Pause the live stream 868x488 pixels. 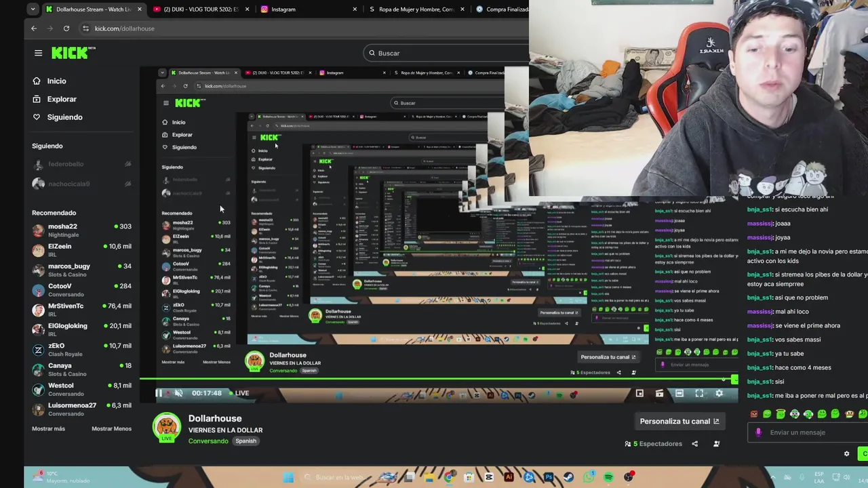tap(159, 393)
